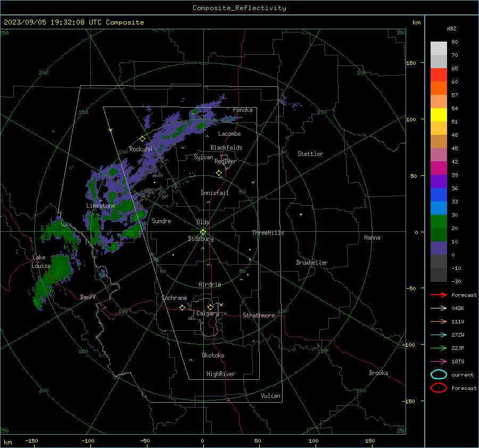Click the 80 dBZ light gray swatch
The image size is (479, 448).
439,48
